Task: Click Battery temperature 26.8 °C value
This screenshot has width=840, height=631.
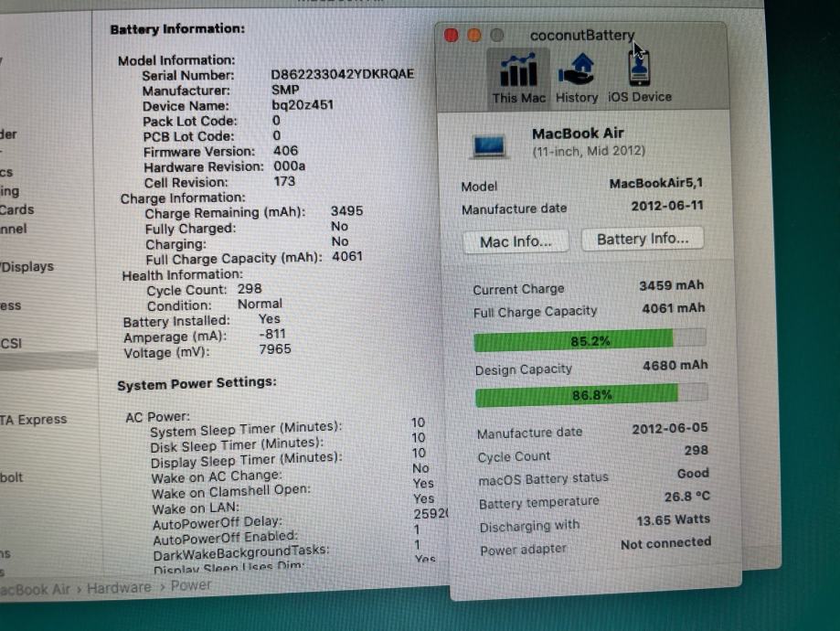Action: 686,497
